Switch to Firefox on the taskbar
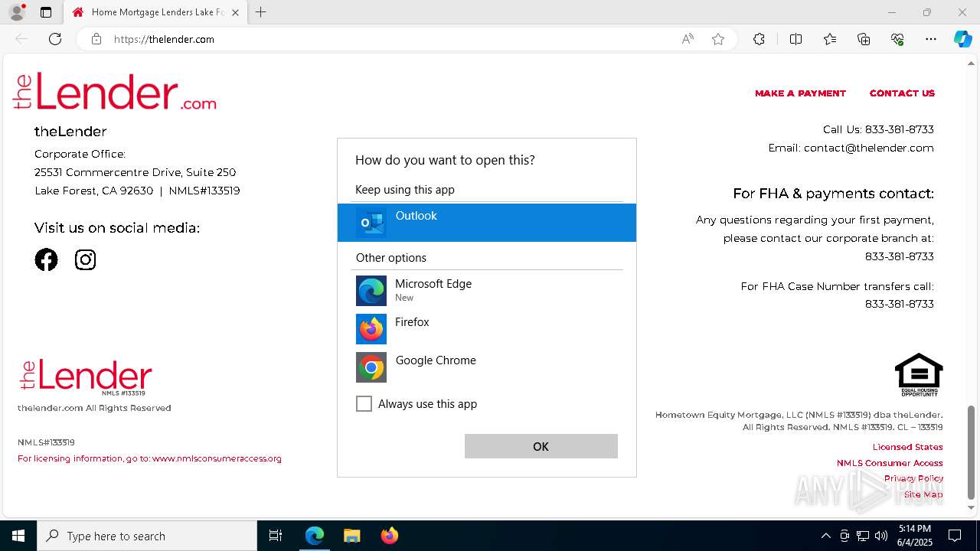This screenshot has height=551, width=980. [389, 536]
